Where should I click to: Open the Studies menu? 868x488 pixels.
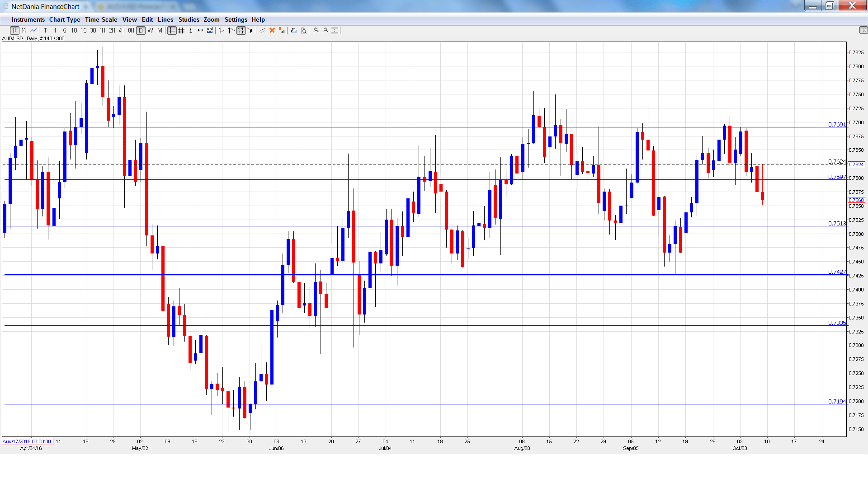[189, 20]
